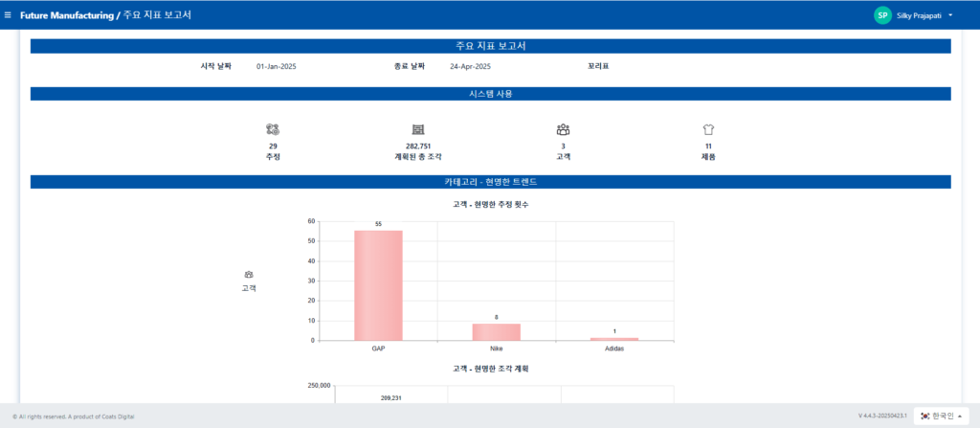Screen dimensions: 980x428
Task: Click the 고객 icon left of the chart
Action: [x=249, y=274]
